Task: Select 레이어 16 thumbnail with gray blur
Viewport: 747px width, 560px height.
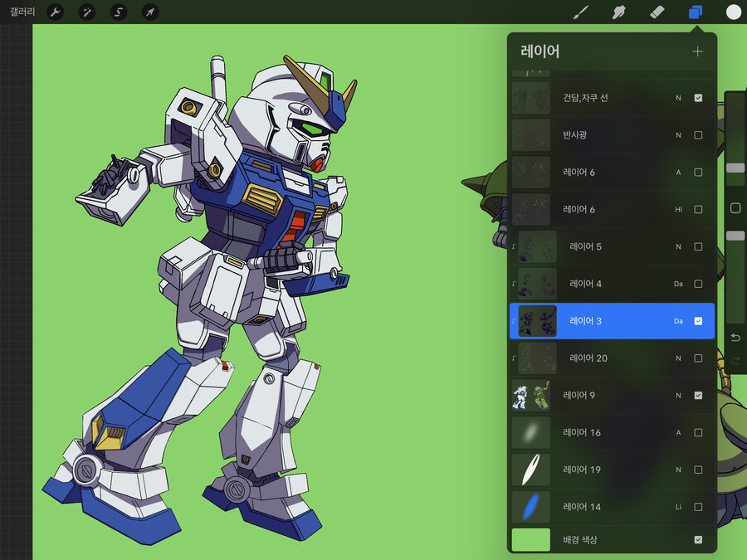Action: (530, 432)
